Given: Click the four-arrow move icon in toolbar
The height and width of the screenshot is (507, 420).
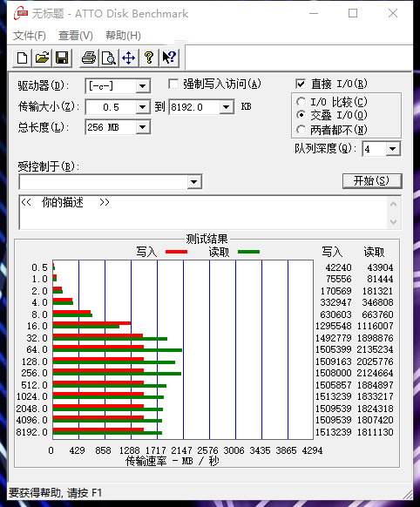Looking at the screenshot, I should (129, 58).
